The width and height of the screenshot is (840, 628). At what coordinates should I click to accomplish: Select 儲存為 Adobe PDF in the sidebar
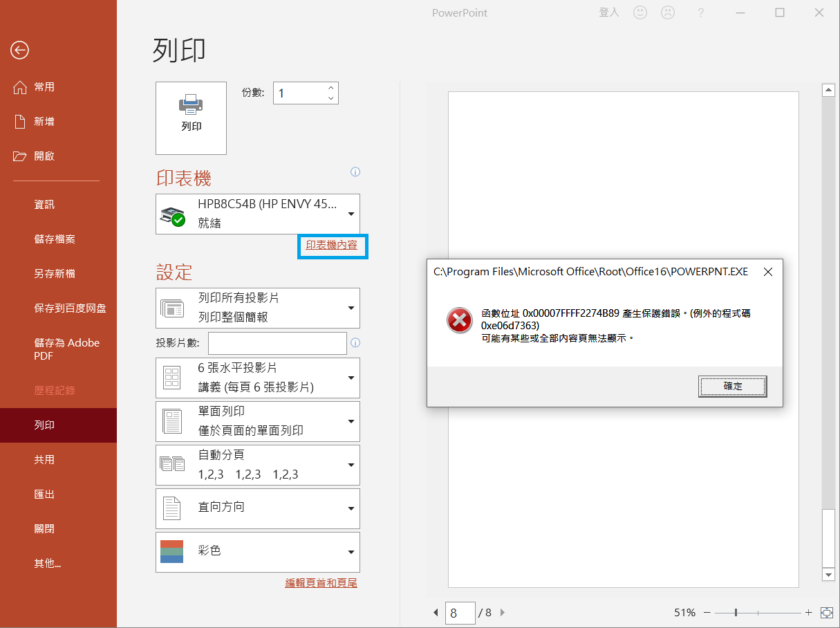[58, 349]
